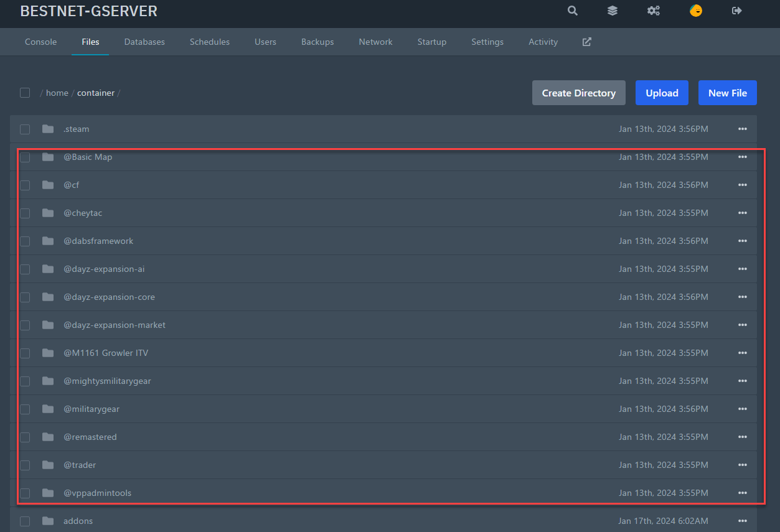Select all files with header checkbox
The image size is (780, 532).
coord(25,93)
